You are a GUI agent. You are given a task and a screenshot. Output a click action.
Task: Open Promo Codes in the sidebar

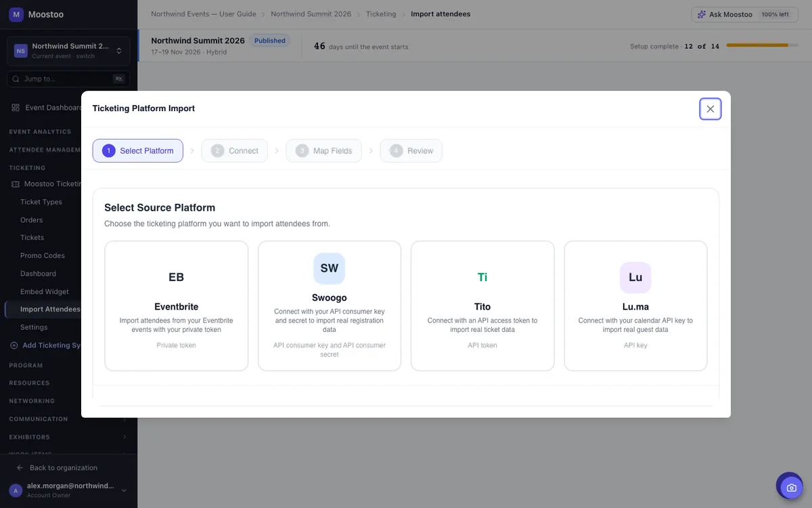[43, 256]
